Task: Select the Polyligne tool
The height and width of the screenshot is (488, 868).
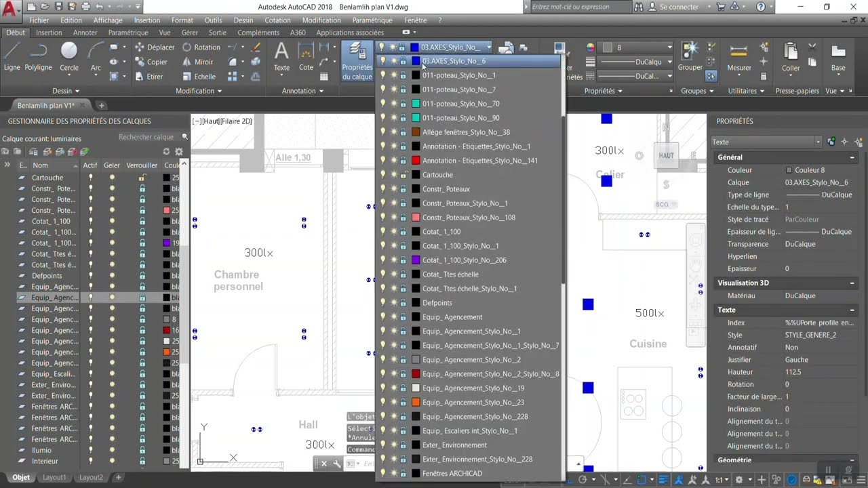Action: 38,57
